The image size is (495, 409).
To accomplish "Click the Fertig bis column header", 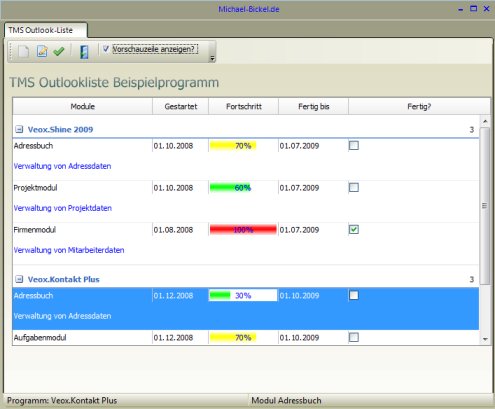I will point(313,106).
